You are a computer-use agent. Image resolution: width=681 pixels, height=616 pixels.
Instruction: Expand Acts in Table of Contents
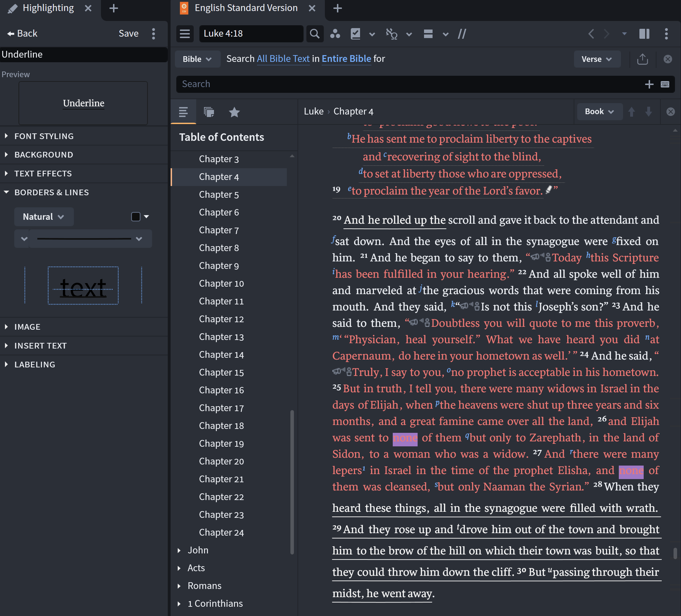point(179,568)
